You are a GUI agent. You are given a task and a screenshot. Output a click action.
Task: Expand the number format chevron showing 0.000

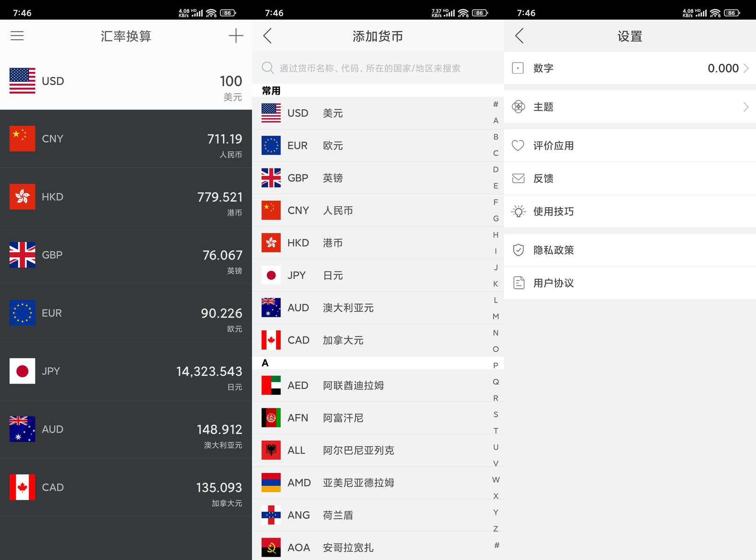coord(746,68)
